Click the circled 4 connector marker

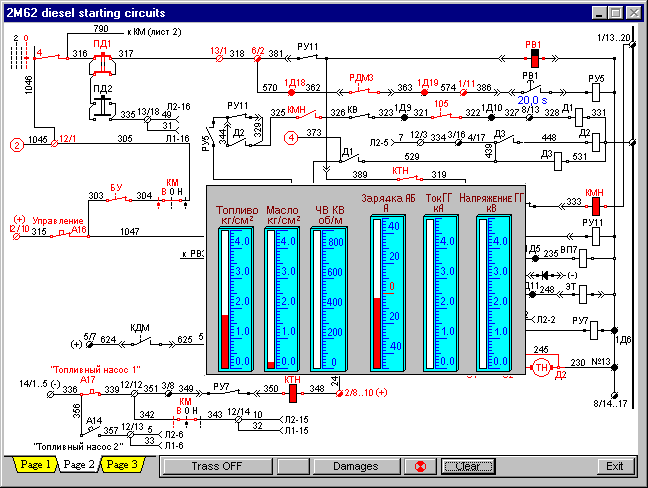coord(291,138)
